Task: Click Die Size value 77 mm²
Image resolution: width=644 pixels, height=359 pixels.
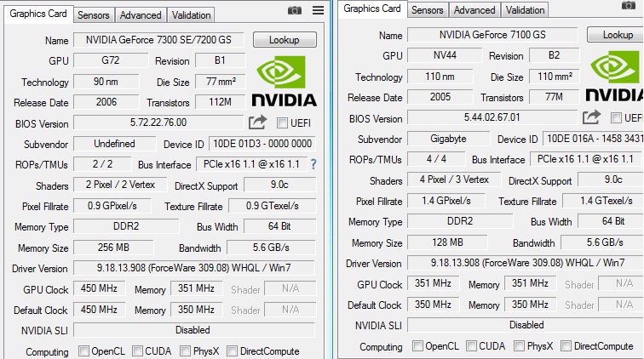Action: tap(221, 82)
